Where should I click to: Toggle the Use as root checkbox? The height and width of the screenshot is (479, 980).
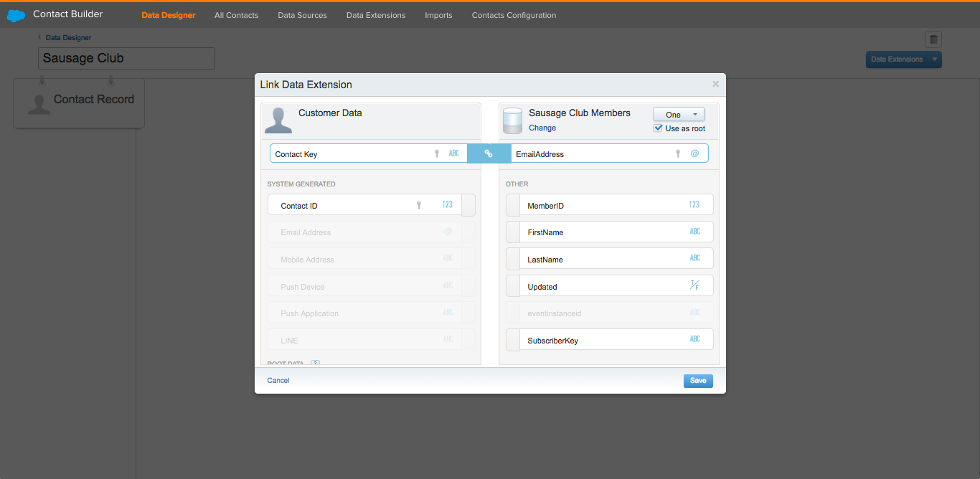(658, 128)
